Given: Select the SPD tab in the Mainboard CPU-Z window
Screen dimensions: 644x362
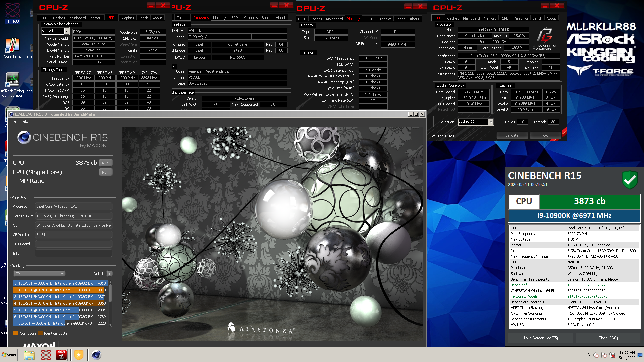Looking at the screenshot, I should point(235,18).
